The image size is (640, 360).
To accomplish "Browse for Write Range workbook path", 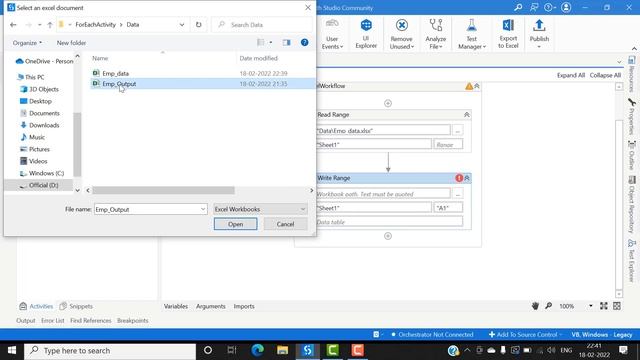I will click(x=458, y=194).
